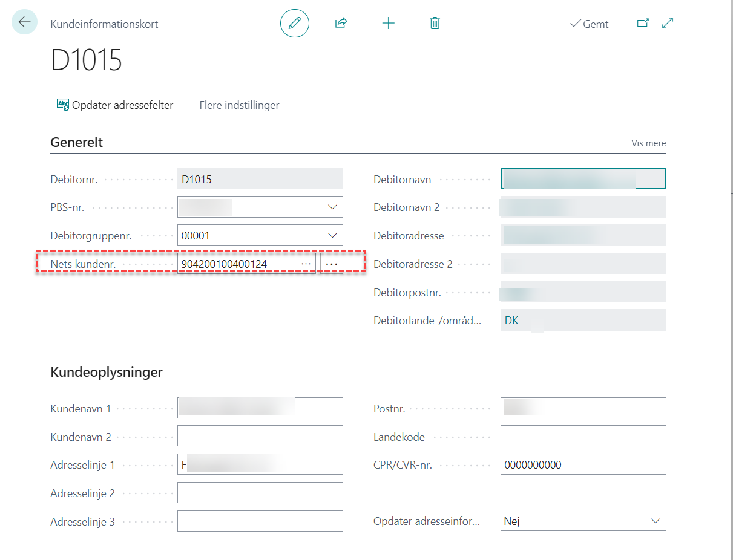The width and height of the screenshot is (733, 560).
Task: Open card in new window icon
Action: 643,24
